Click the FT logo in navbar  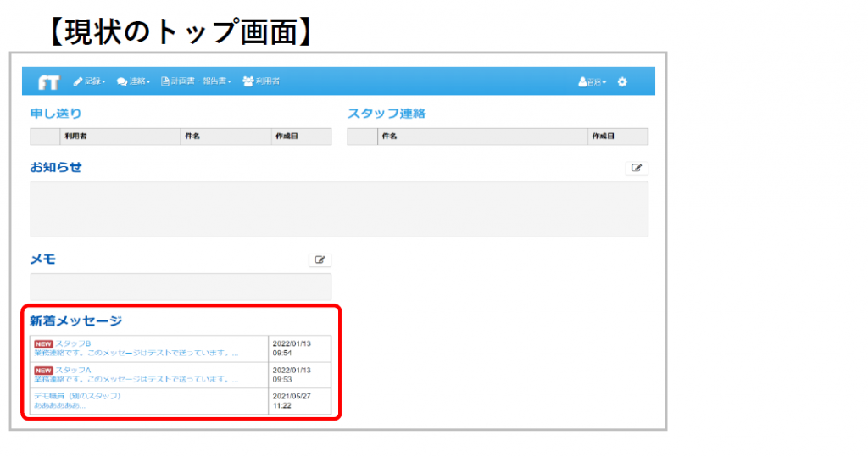click(x=48, y=81)
